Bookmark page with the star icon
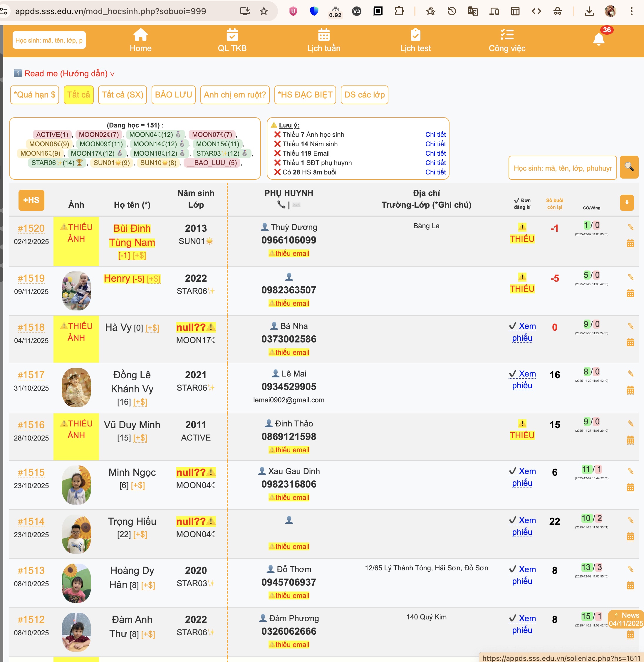This screenshot has width=644, height=662. coord(264,11)
